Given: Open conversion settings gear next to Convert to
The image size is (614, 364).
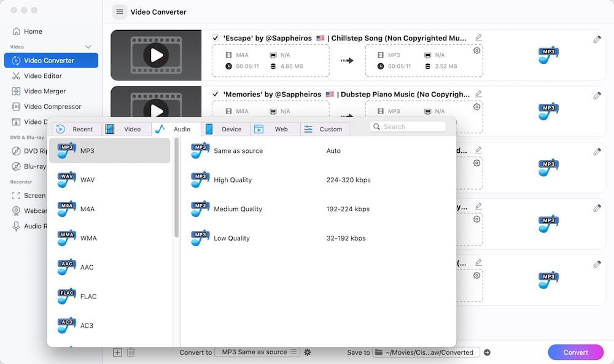Looking at the screenshot, I should coord(308,352).
